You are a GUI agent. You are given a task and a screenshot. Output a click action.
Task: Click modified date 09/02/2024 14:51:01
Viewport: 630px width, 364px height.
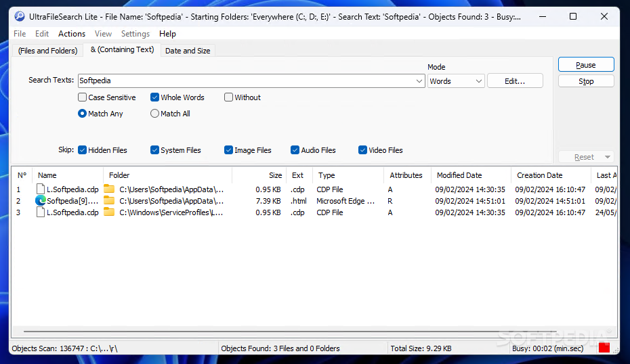(470, 201)
